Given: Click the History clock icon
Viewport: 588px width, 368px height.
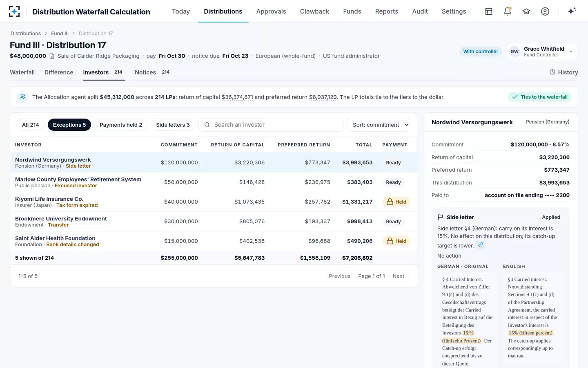Looking at the screenshot, I should 552,72.
